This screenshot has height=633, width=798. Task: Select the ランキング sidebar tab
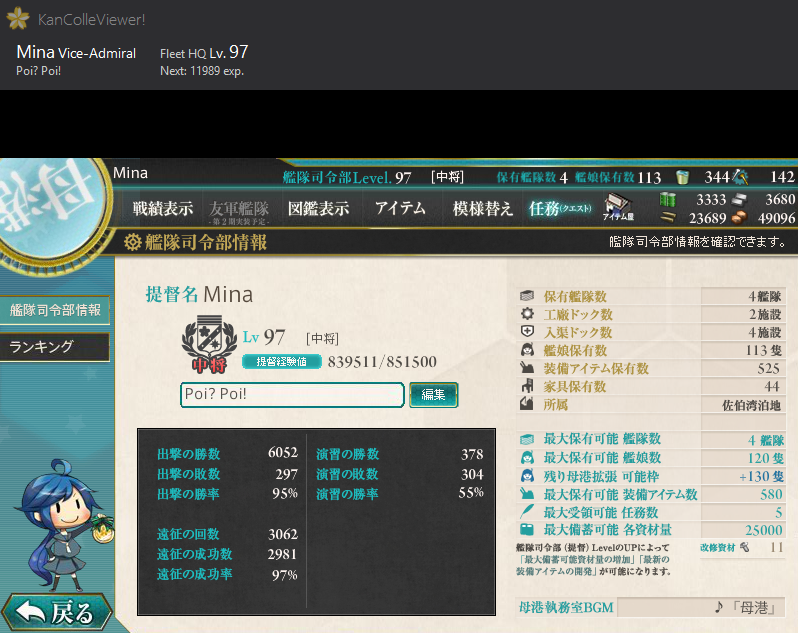pyautogui.click(x=55, y=347)
